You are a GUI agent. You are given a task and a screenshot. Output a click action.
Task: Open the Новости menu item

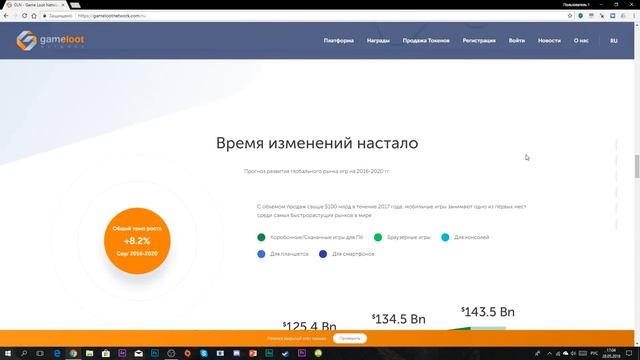pos(549,40)
